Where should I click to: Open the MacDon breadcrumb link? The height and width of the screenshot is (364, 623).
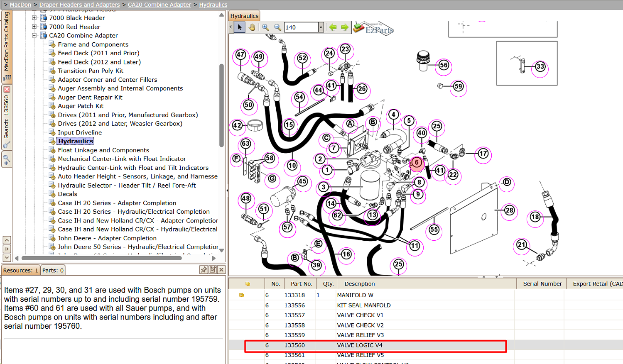[x=20, y=5]
